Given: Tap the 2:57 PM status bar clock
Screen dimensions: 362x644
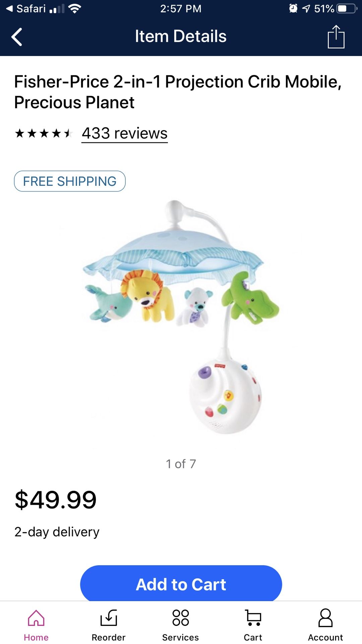Looking at the screenshot, I should pos(181,8).
